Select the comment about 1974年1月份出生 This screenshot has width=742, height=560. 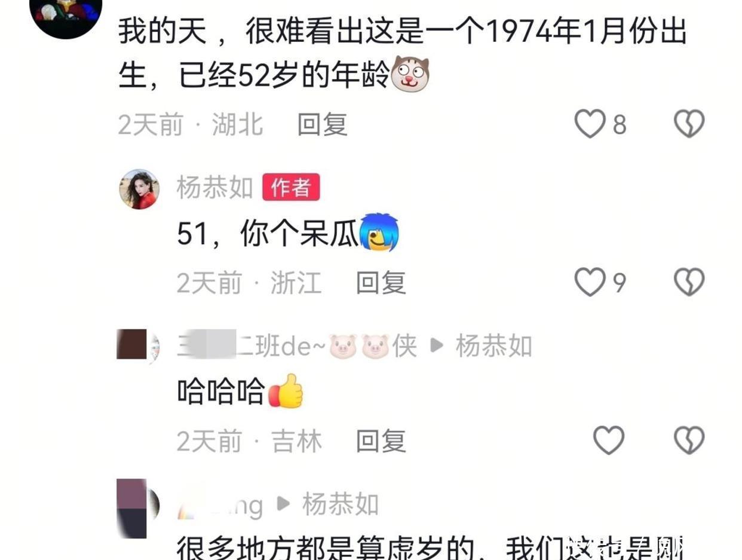coord(402,54)
